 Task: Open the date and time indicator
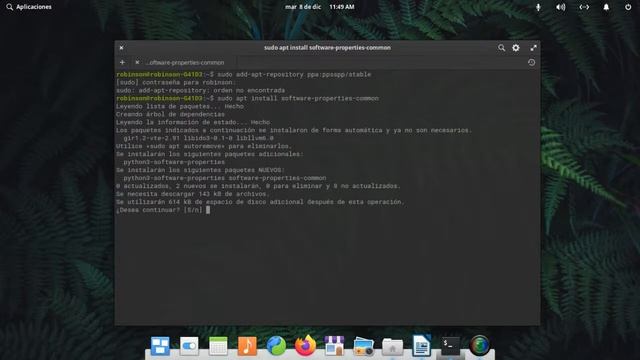pyautogui.click(x=320, y=7)
